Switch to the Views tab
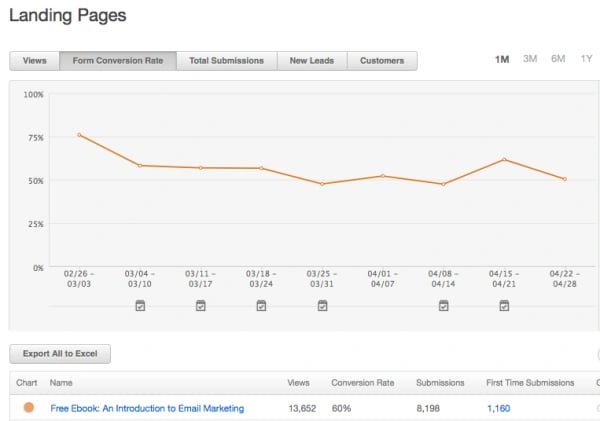The width and height of the screenshot is (600, 421). [x=34, y=61]
